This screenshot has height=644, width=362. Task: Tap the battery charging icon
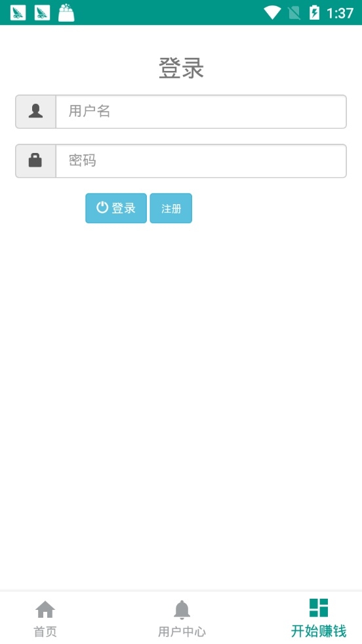click(314, 12)
